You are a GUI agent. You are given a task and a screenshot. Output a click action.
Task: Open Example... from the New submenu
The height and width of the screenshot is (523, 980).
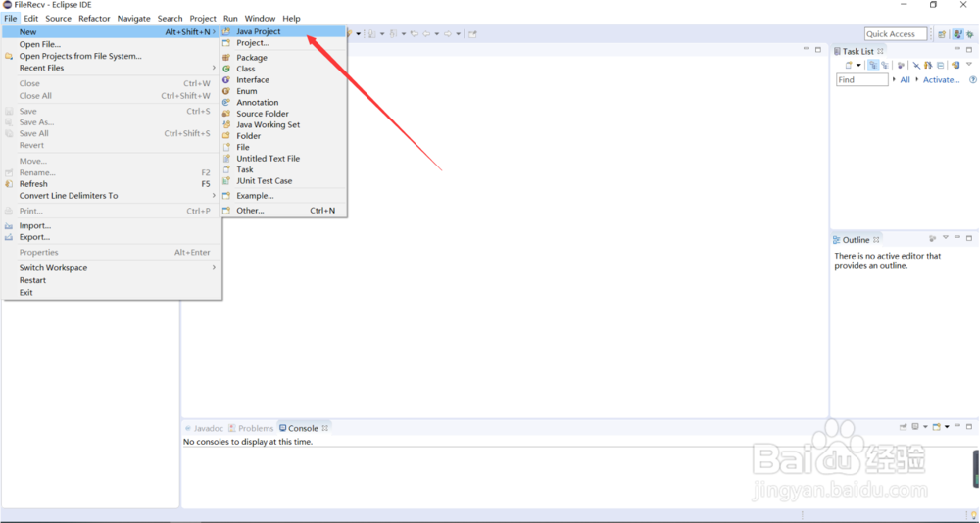[x=282, y=196]
